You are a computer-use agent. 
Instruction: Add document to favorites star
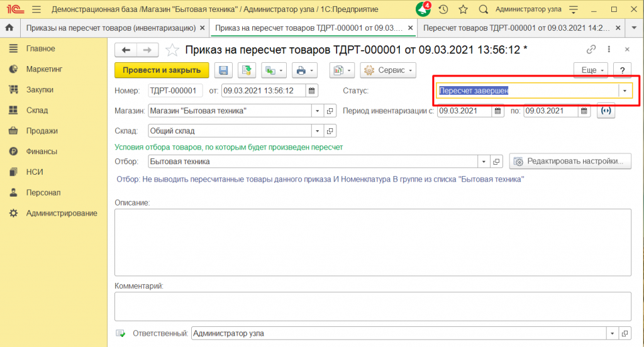point(172,50)
